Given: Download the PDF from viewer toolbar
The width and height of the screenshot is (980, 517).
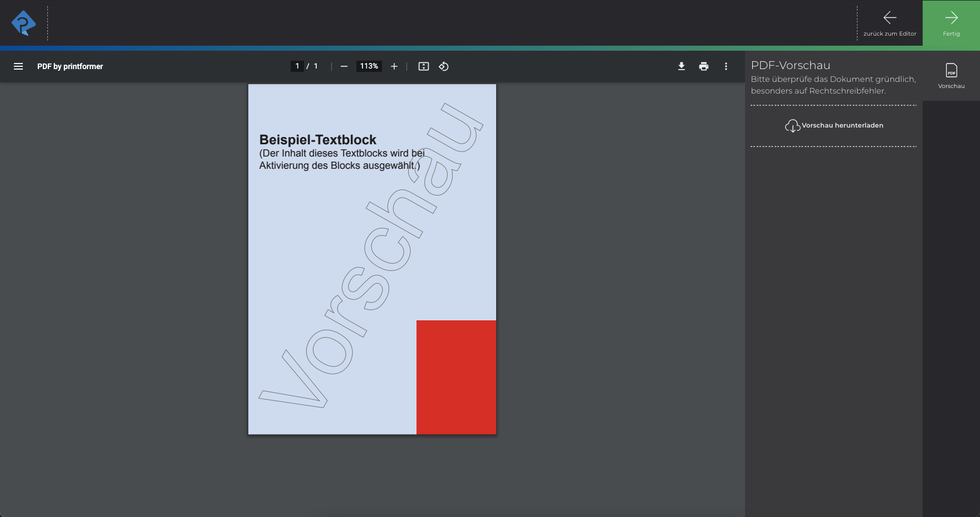Looking at the screenshot, I should pos(682,66).
